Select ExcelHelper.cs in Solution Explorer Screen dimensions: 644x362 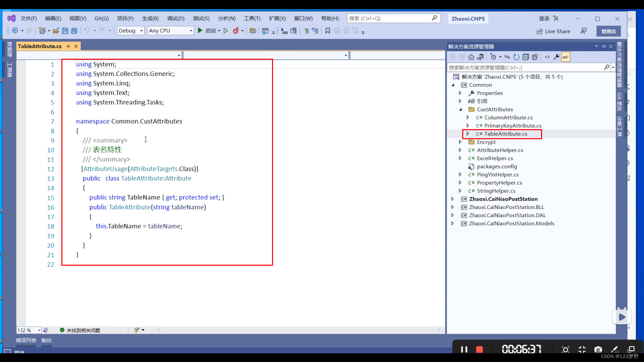[495, 158]
